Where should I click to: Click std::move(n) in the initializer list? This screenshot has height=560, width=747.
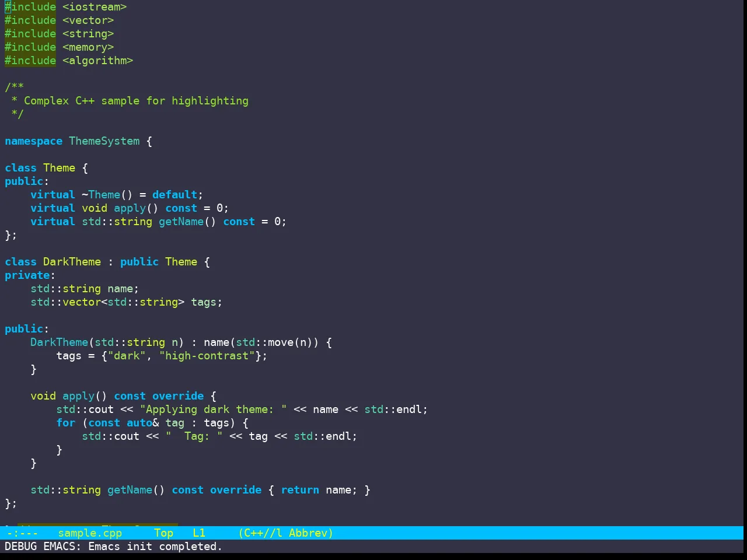coord(274,342)
